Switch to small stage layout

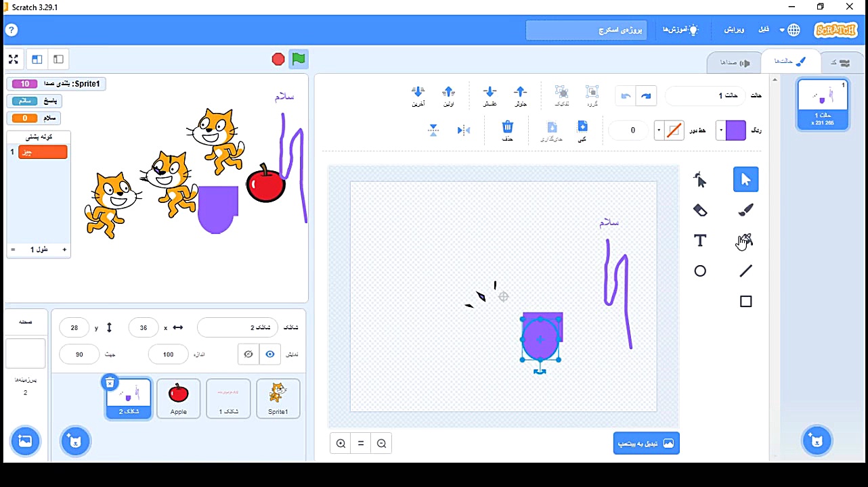click(x=58, y=60)
